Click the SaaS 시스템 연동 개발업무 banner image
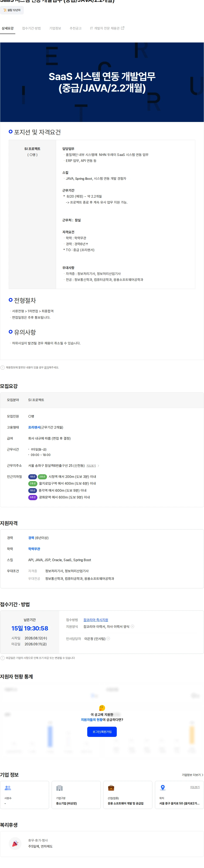 (x=102, y=82)
